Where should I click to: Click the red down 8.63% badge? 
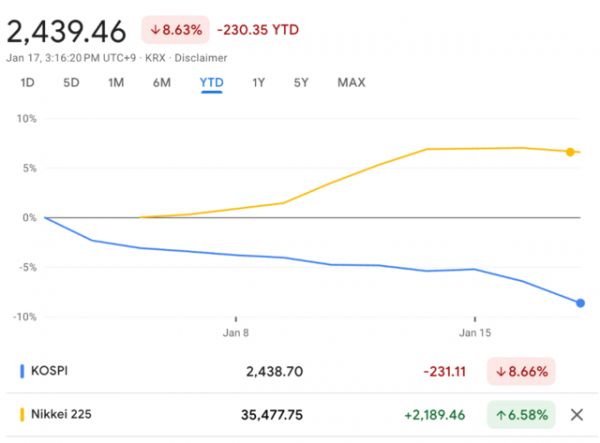[174, 30]
